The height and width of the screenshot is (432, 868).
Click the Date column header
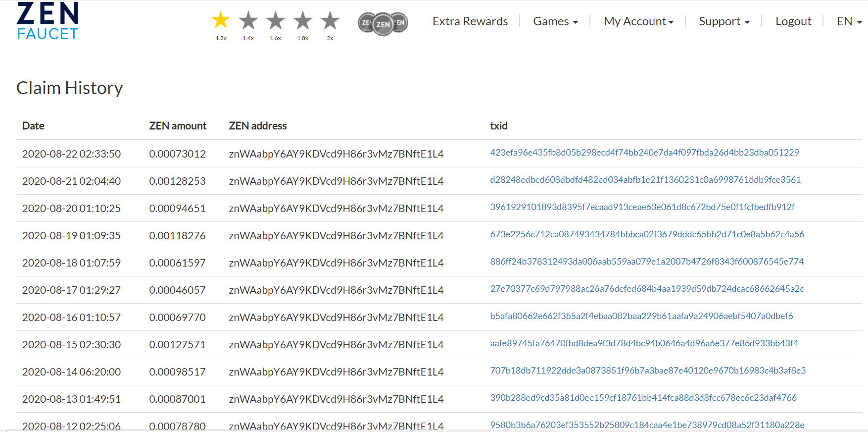coord(33,126)
